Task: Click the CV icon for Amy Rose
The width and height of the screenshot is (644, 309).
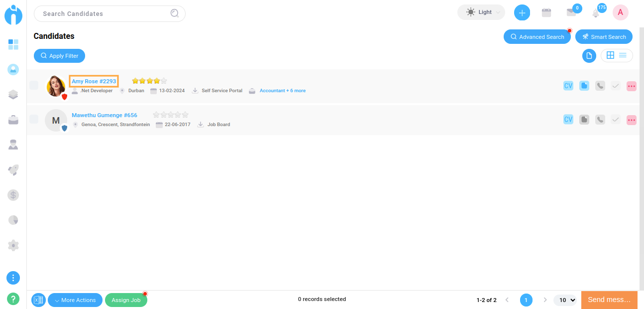Action: click(568, 86)
